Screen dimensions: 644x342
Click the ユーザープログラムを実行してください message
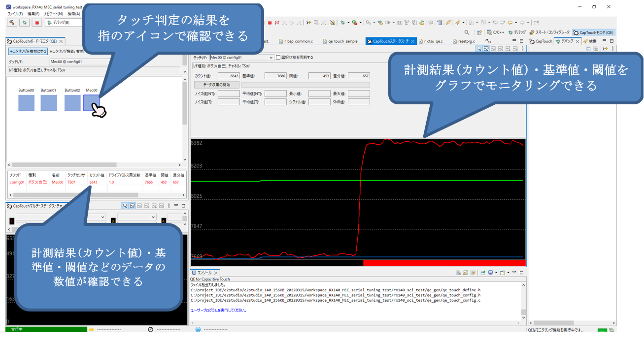click(x=218, y=311)
